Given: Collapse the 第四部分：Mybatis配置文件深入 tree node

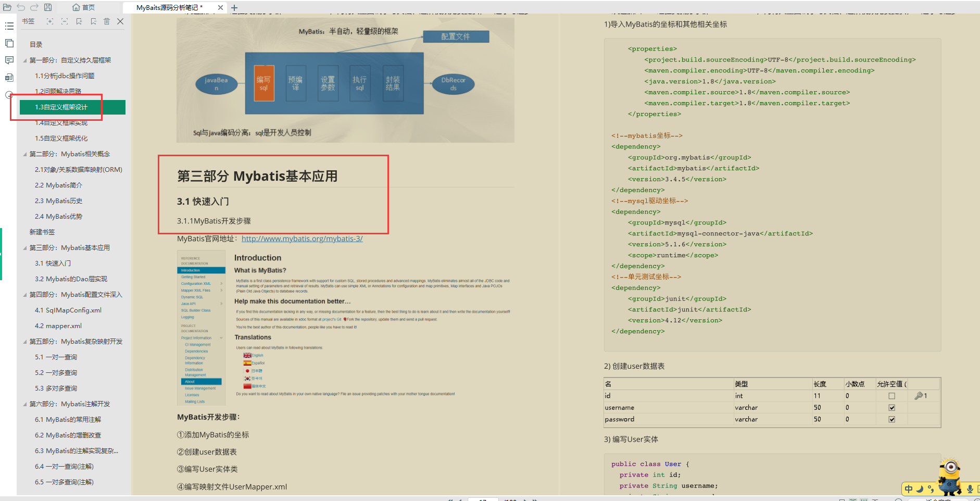Looking at the screenshot, I should [x=25, y=295].
